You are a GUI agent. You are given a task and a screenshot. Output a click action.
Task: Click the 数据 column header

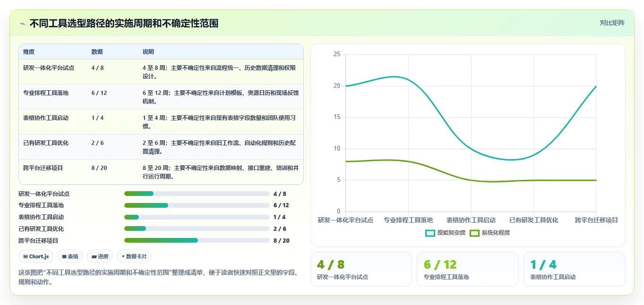[x=97, y=52]
